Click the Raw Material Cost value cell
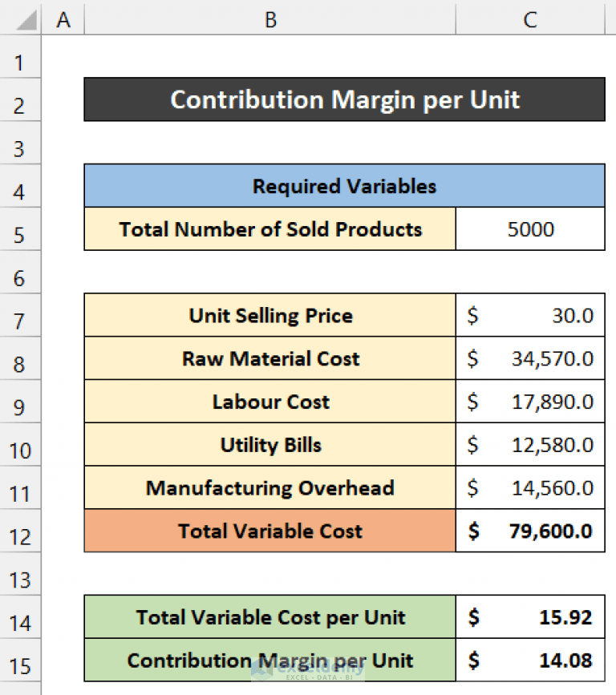Image resolution: width=616 pixels, height=695 pixels. pos(529,358)
